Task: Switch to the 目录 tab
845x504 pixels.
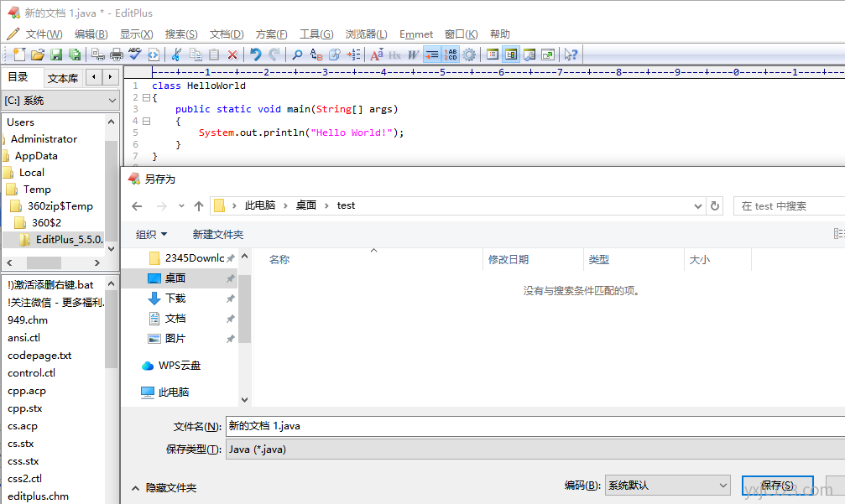Action: (x=18, y=77)
